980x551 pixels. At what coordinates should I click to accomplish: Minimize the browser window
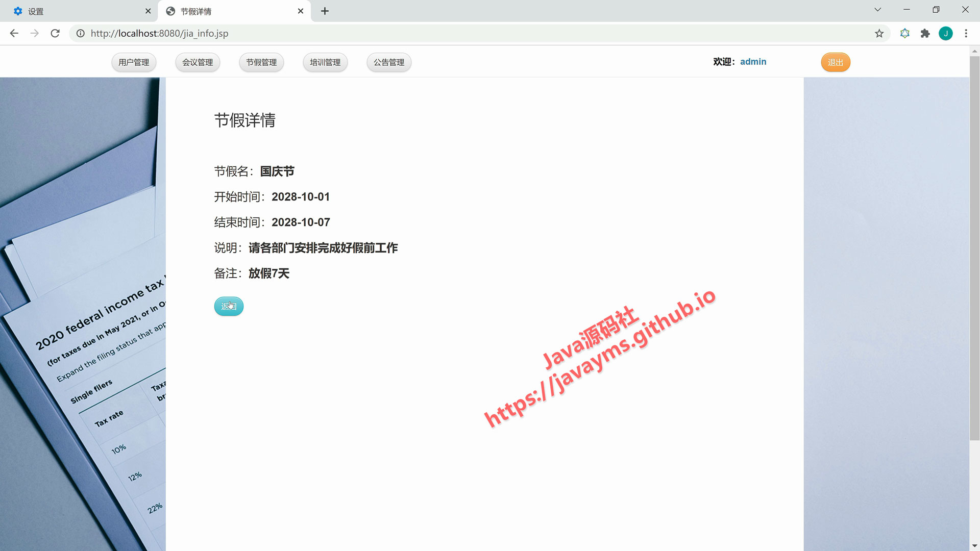coord(906,10)
